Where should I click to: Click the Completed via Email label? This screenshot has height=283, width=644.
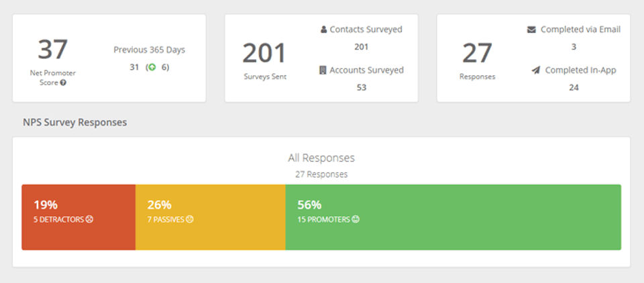tap(580, 30)
